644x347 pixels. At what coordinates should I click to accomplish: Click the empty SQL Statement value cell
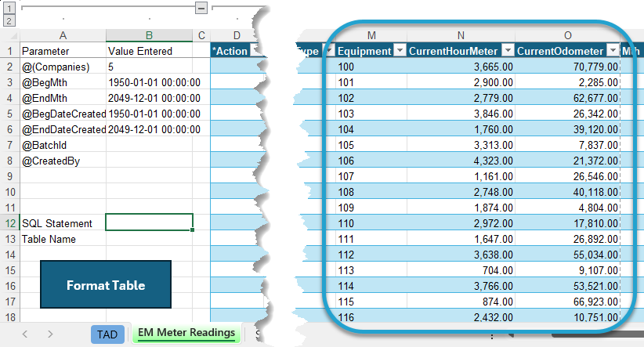[x=150, y=222]
